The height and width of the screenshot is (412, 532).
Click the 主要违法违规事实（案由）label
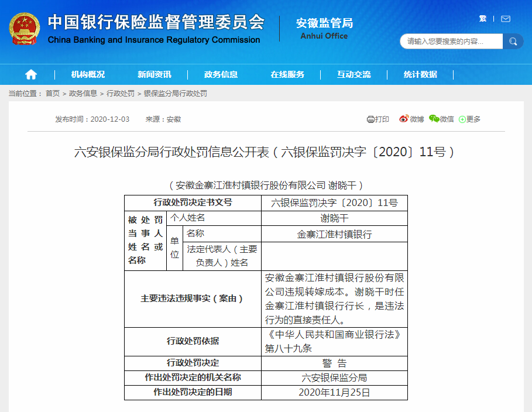click(x=193, y=299)
